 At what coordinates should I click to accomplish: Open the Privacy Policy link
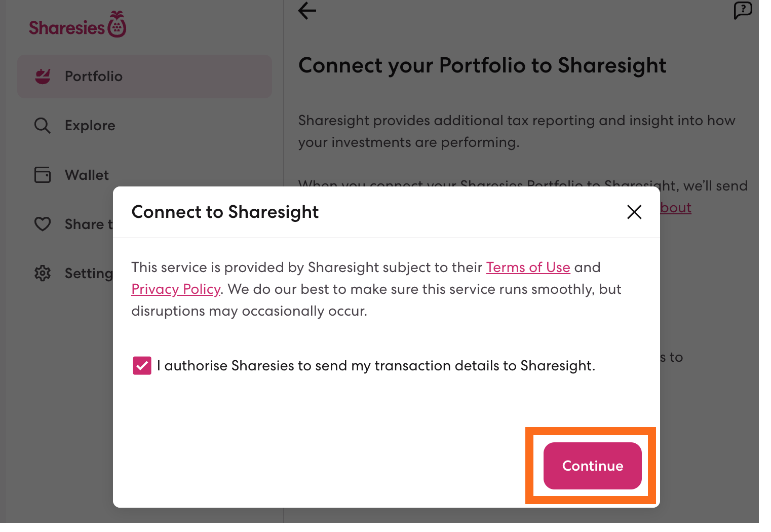pyautogui.click(x=175, y=289)
